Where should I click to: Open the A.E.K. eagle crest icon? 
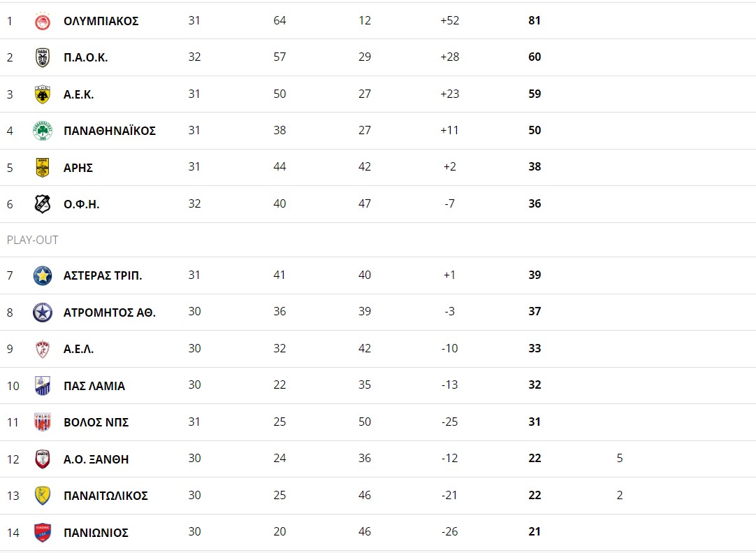point(43,94)
